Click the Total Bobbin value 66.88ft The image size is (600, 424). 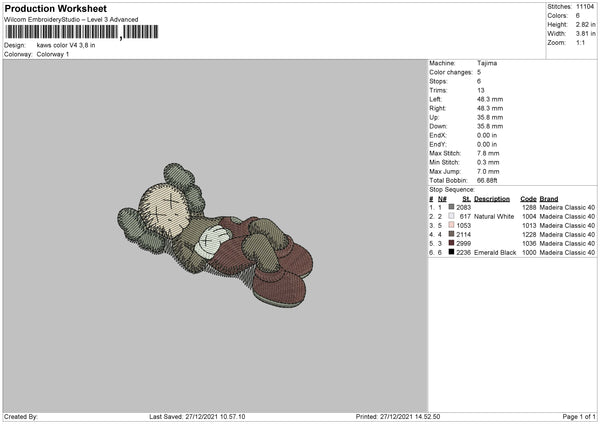click(487, 180)
